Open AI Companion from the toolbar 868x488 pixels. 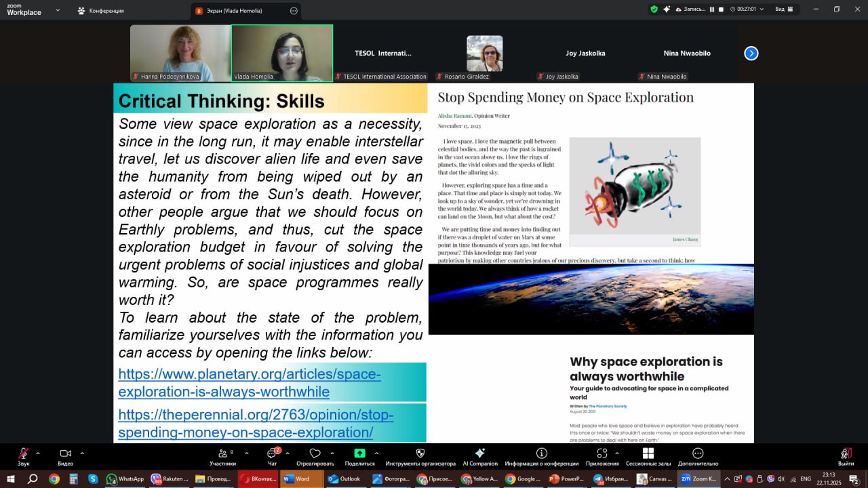click(x=479, y=453)
